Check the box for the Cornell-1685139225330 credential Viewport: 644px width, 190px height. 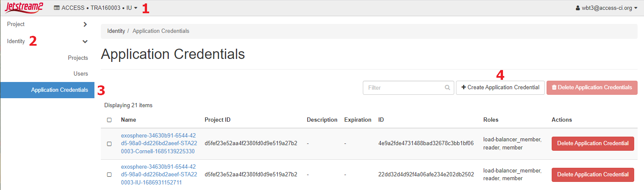[109, 144]
